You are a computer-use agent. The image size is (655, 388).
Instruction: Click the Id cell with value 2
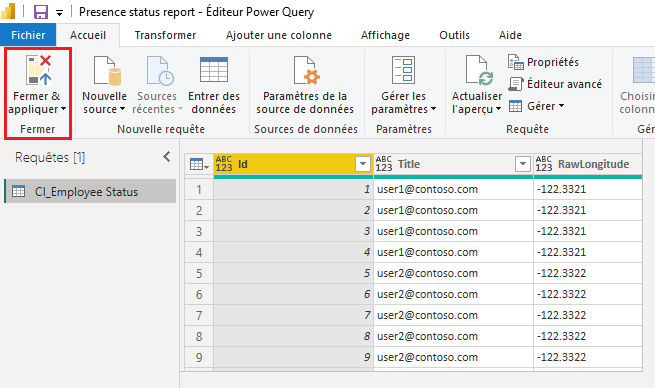tap(293, 210)
